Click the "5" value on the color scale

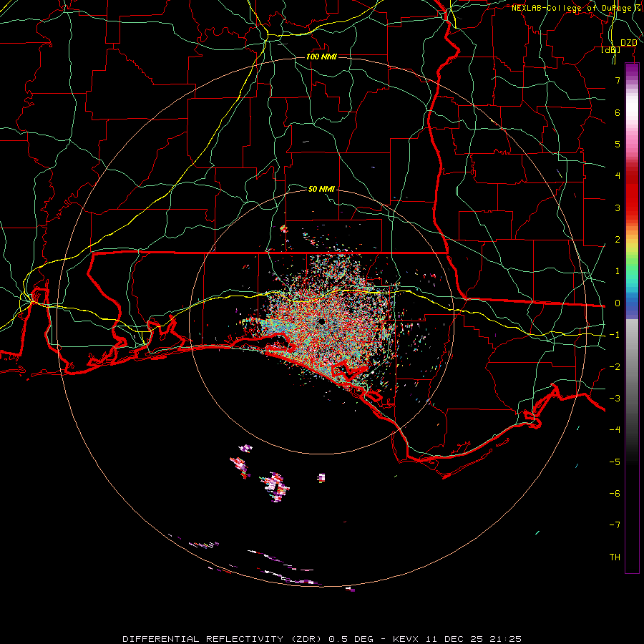618,144
